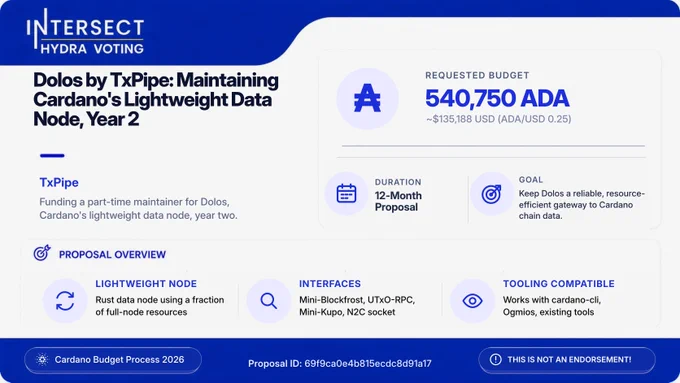This screenshot has width=680, height=383.
Task: Click the Intersect Hydra Voting logo
Action: (85, 32)
